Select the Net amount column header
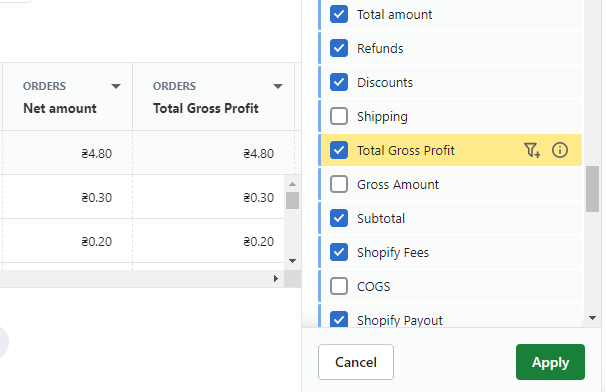Image resolution: width=606 pixels, height=392 pixels. (67, 97)
